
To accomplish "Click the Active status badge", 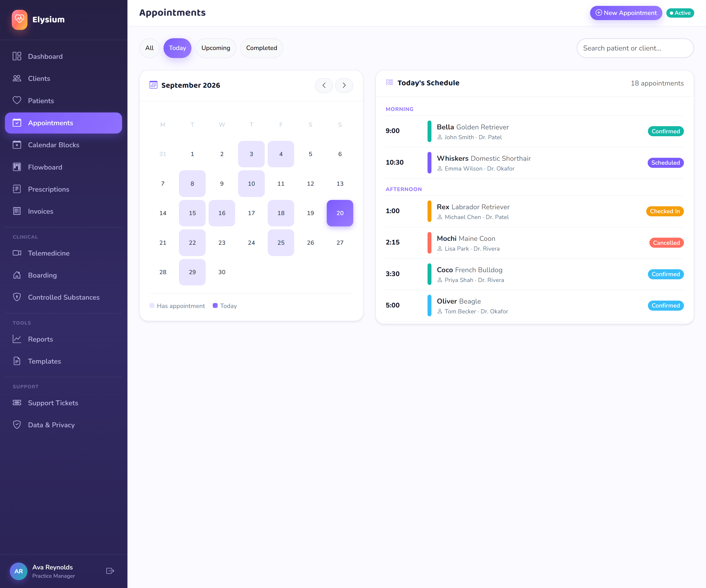I will [680, 13].
